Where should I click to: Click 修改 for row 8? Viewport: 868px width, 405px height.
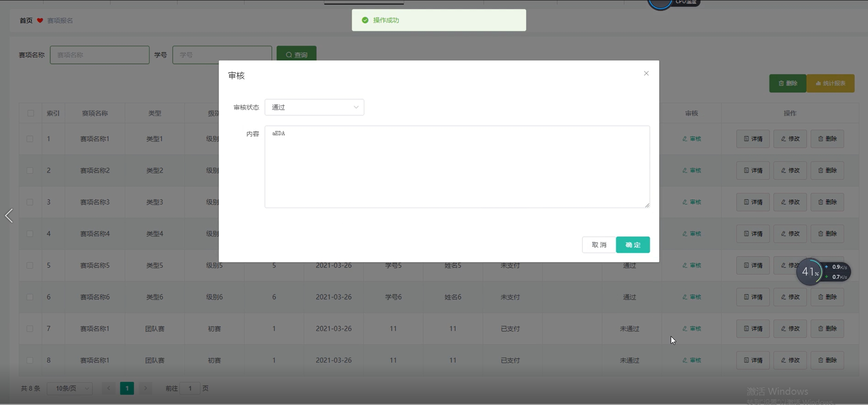tap(790, 360)
